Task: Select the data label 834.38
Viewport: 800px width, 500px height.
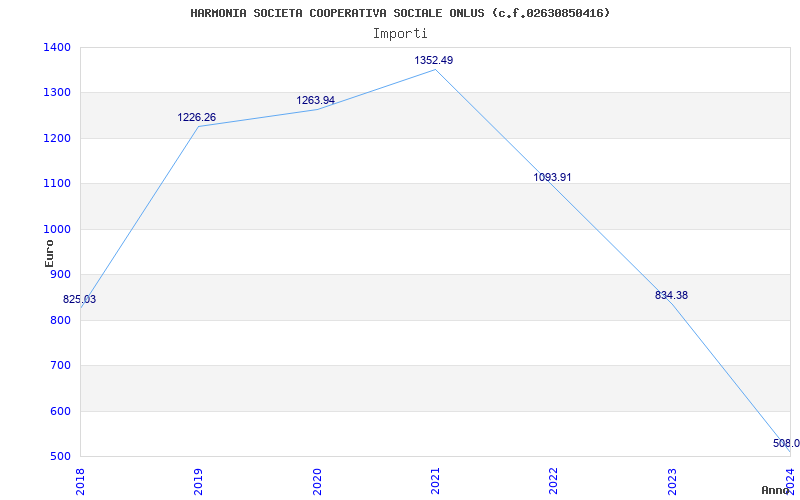Action: 671,295
